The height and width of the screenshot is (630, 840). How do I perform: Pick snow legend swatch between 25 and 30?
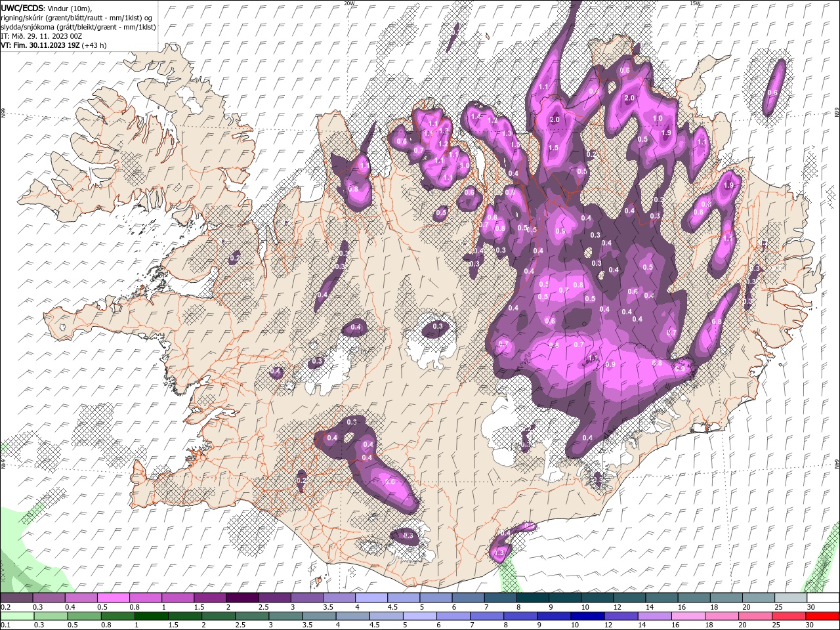pyautogui.click(x=791, y=597)
